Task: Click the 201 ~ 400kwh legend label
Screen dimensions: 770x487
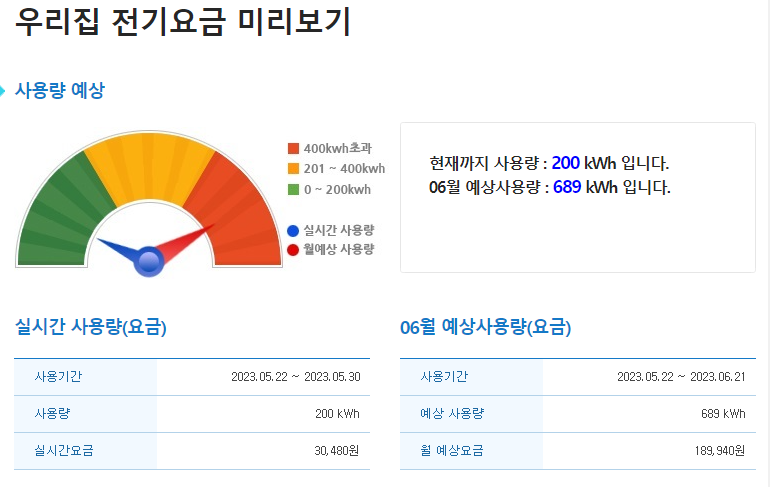Action: (x=344, y=169)
